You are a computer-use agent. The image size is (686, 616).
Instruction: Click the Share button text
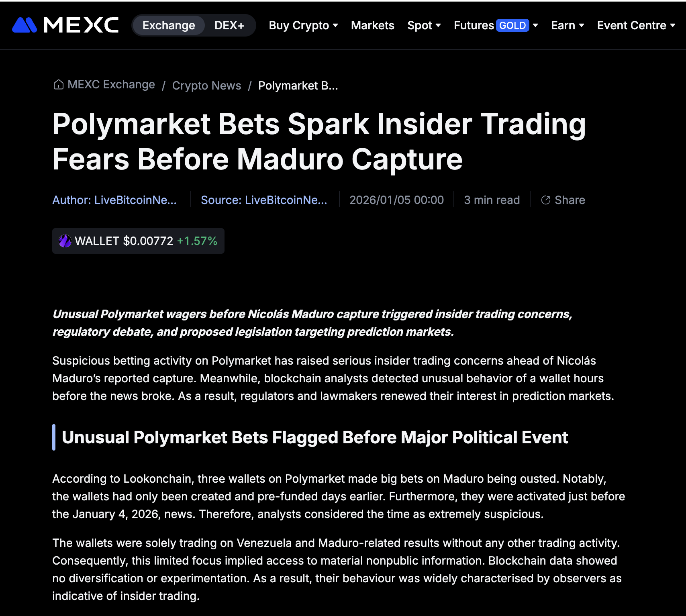[x=570, y=200]
